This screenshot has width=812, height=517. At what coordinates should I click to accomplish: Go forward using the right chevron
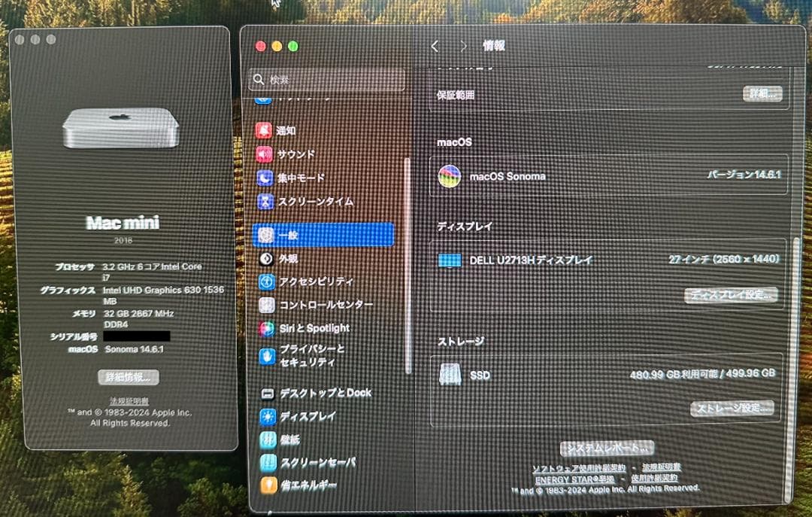463,46
